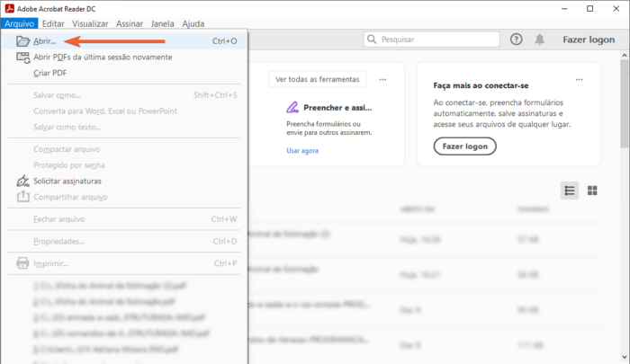630x364 pixels.
Task: Open more options on the conectar-se card
Action: tap(579, 79)
